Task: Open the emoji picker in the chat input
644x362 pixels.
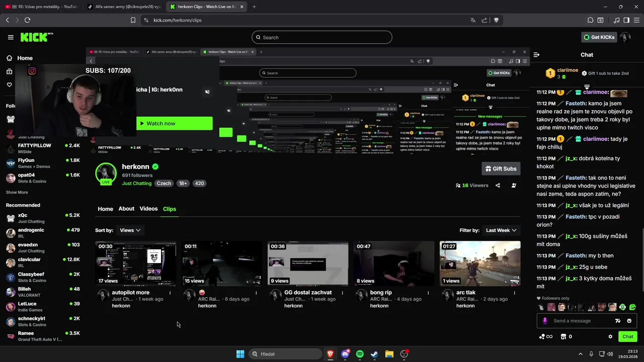Action: (629, 321)
